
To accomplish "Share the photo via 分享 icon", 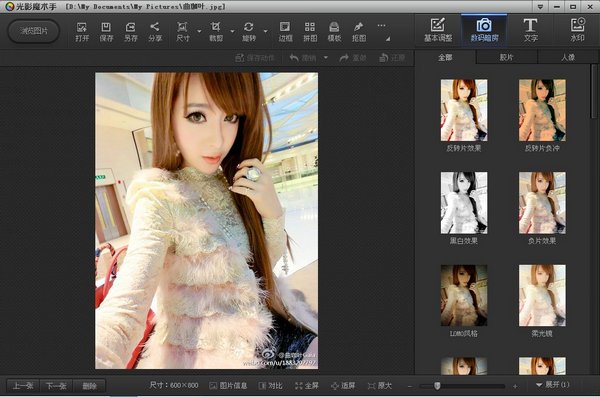I will coord(155,31).
